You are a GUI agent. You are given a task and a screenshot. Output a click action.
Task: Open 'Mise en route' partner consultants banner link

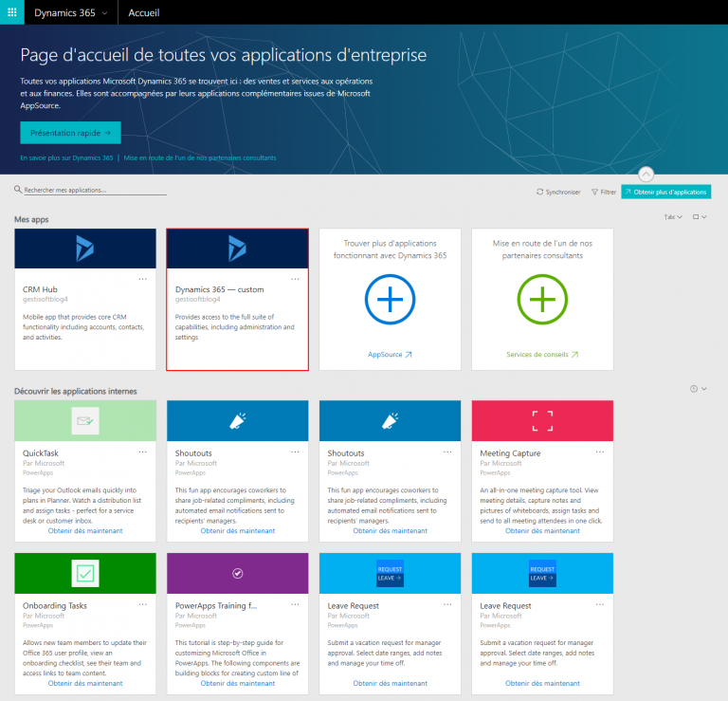click(200, 158)
